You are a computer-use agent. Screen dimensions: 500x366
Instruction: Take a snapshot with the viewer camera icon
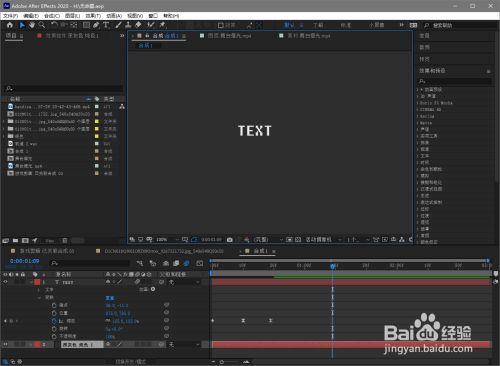pyautogui.click(x=230, y=240)
